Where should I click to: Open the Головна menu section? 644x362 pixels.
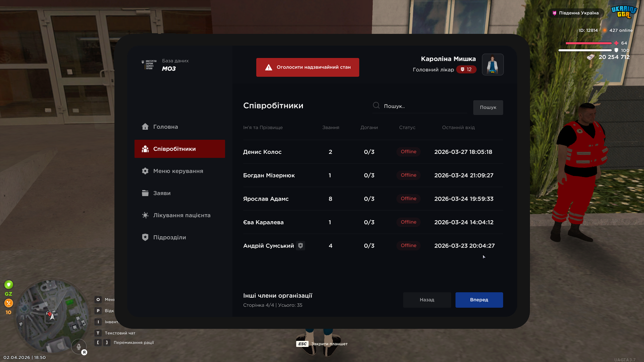click(180, 127)
